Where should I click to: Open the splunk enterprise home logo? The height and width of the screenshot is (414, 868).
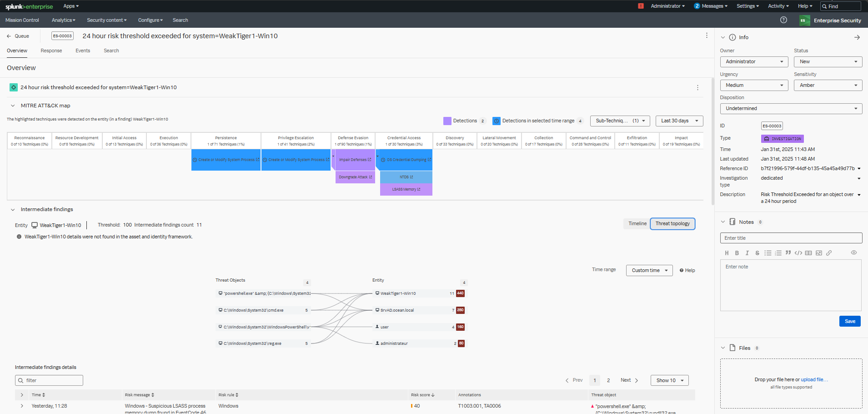29,6
